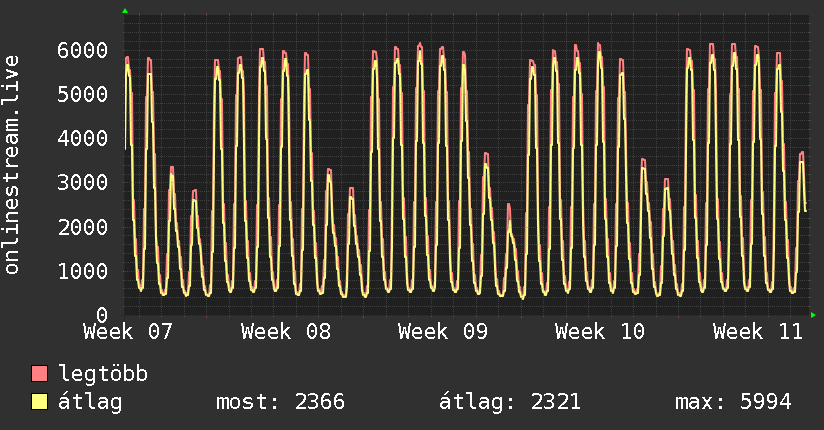The width and height of the screenshot is (824, 430).
Task: Click the most: 2366 value
Action: point(280,403)
